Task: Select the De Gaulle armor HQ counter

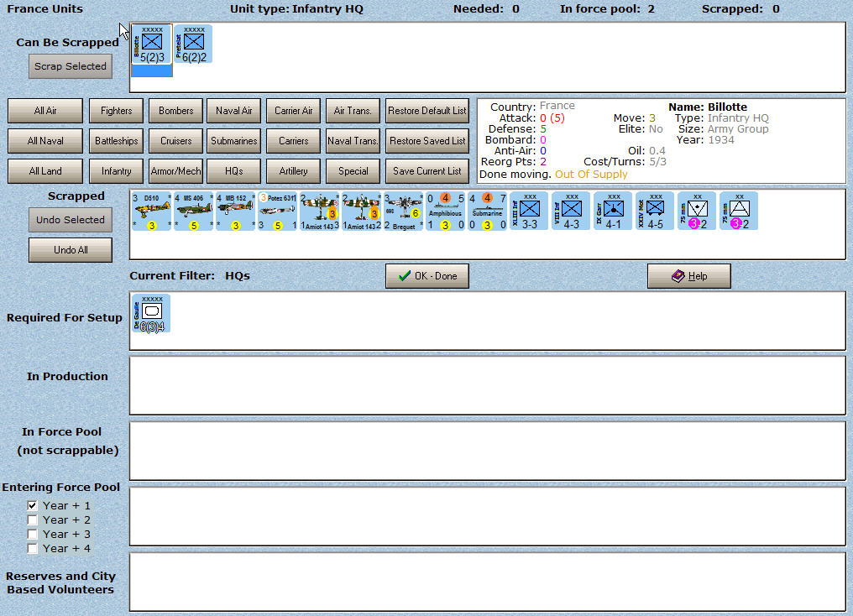Action: [151, 314]
